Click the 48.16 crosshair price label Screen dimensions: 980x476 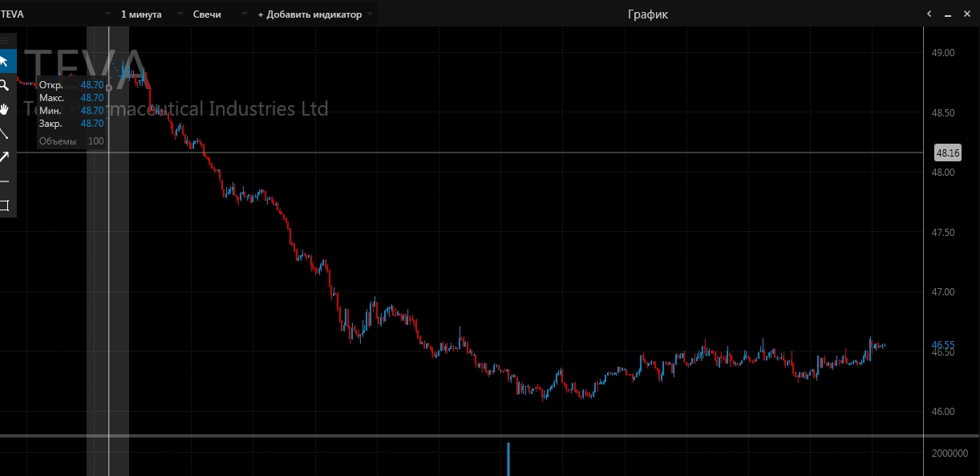coord(947,153)
